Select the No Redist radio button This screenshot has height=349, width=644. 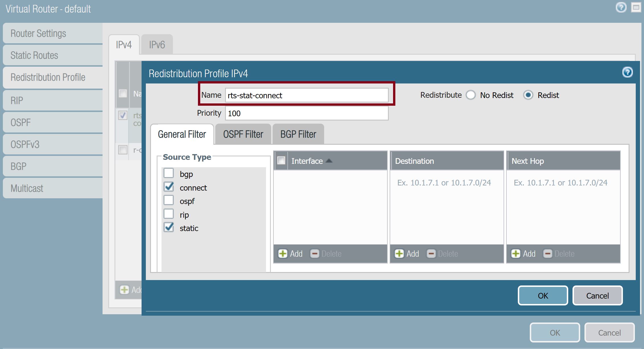(x=471, y=95)
